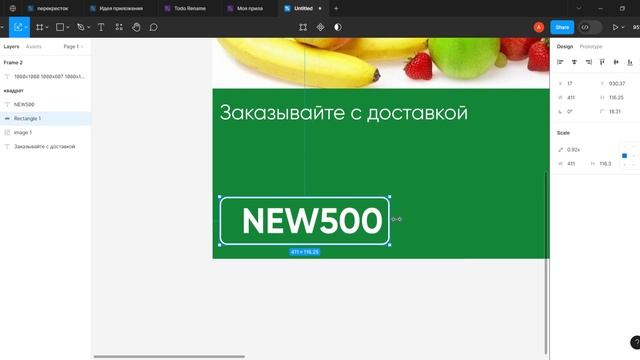Select the active Scale tool in toolbar
Screen dimensions: 640x360
pyautogui.click(x=18, y=27)
